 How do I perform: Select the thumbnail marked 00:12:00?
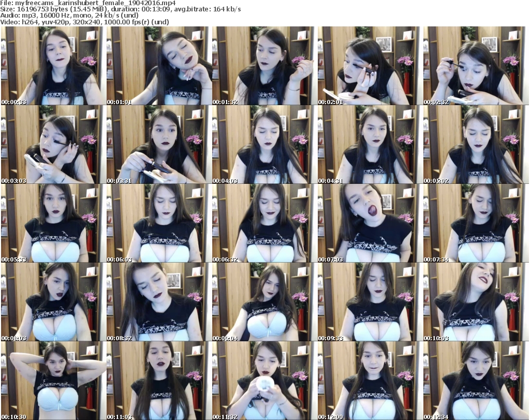click(370, 381)
